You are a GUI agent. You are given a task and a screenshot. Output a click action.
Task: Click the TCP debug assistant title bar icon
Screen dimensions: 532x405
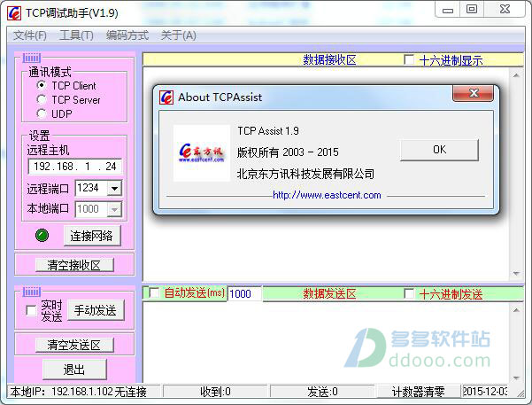14,13
